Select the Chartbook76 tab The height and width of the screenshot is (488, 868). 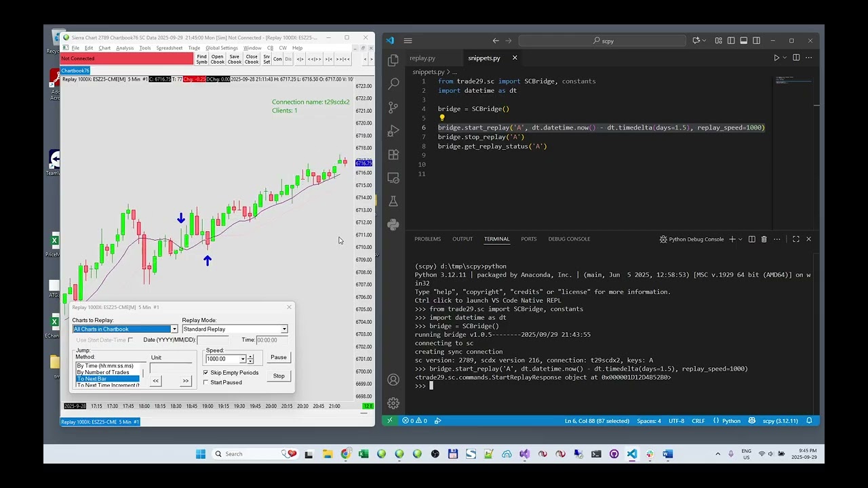75,70
